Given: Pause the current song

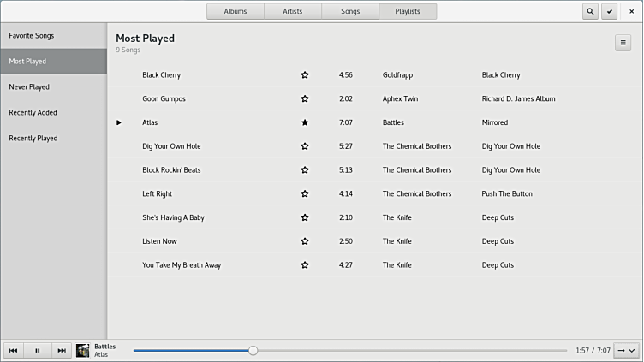Looking at the screenshot, I should pyautogui.click(x=37, y=350).
